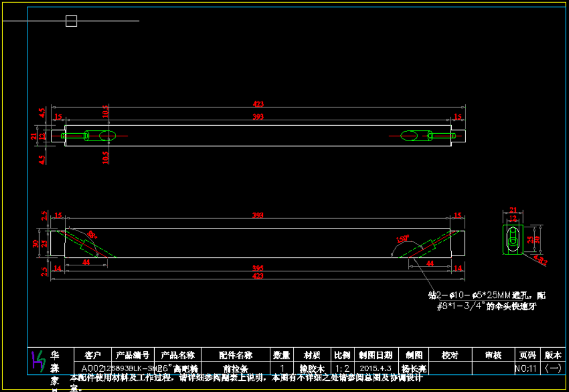Click the 2015.4.3 drawing date cell
569x392 pixels.
[375, 368]
